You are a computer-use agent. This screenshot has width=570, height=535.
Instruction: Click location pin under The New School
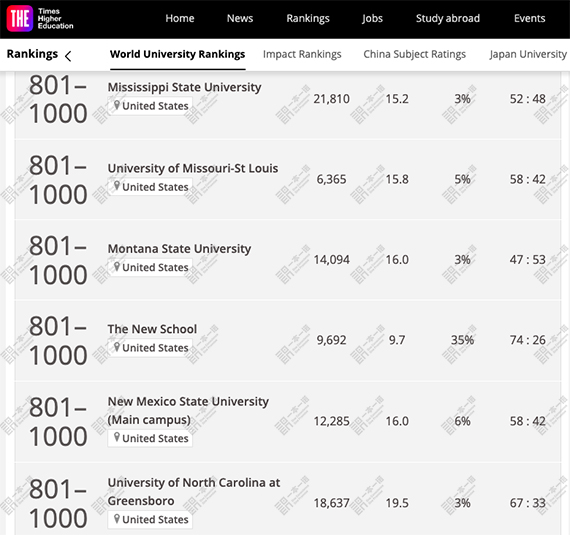[x=117, y=347]
